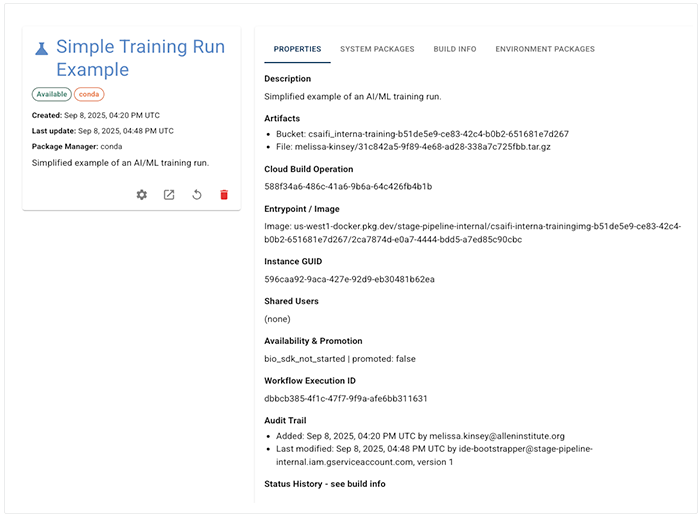This screenshot has height=517, width=700.
Task: Click the green Available status badge
Action: (x=52, y=94)
